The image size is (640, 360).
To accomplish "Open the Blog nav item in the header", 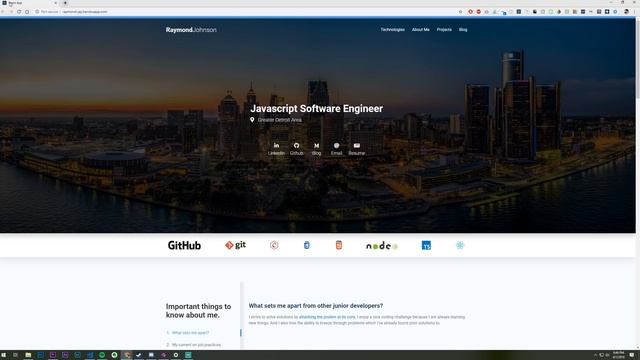I will pos(463,30).
